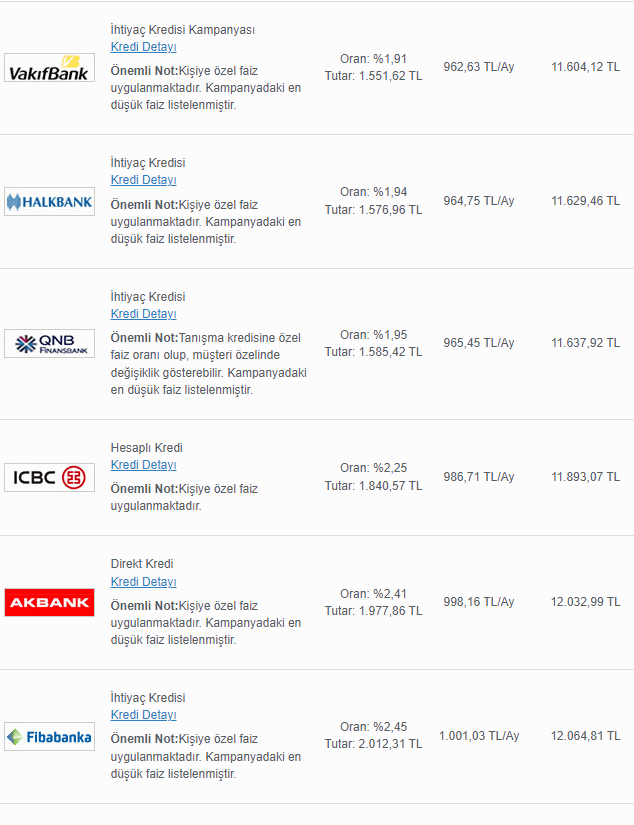Click the Halkbank logo
This screenshot has width=634, height=825.
(49, 202)
